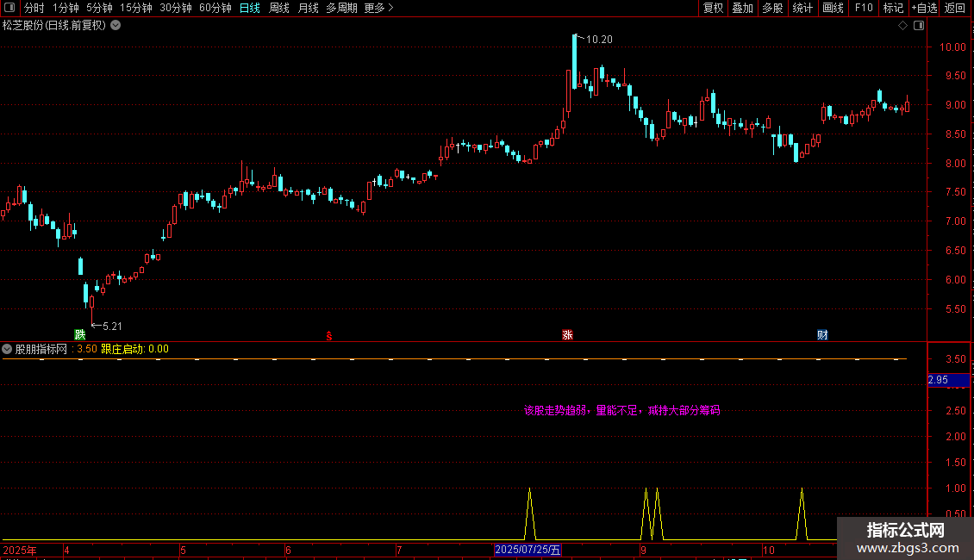Click the blue 财 financial marker

tap(822, 334)
